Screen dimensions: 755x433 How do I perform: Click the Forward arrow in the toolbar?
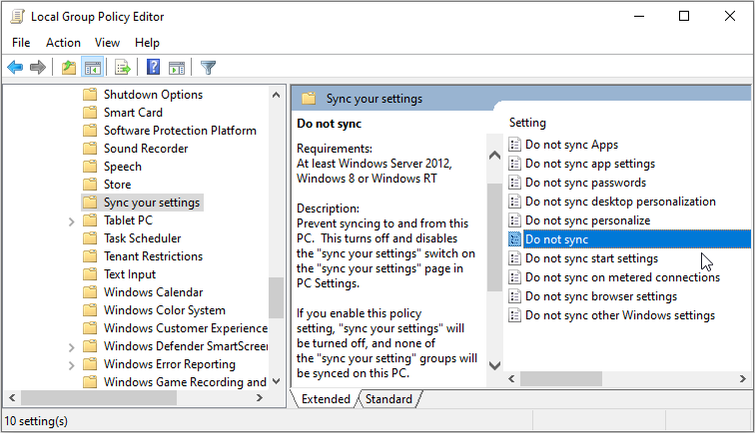click(x=38, y=68)
